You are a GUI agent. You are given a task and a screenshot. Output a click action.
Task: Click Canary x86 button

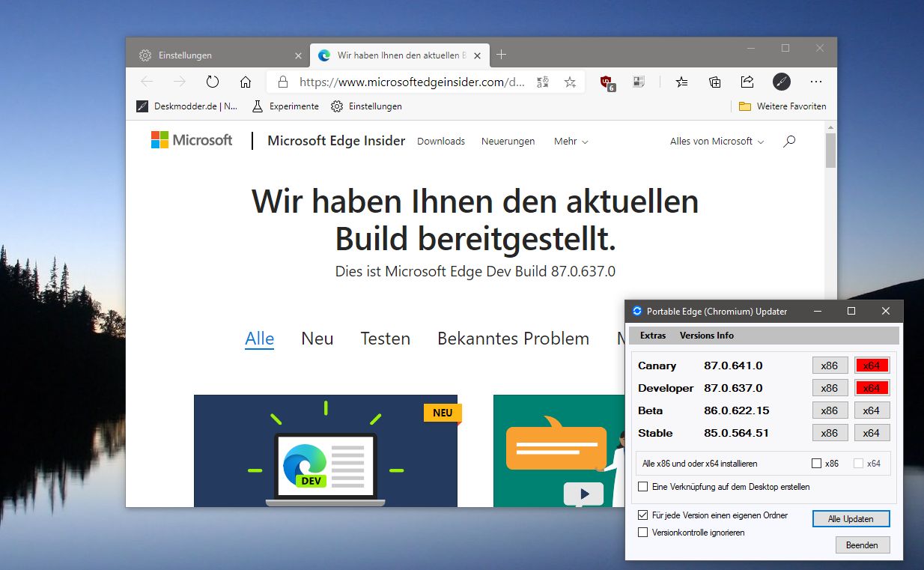[x=830, y=366]
